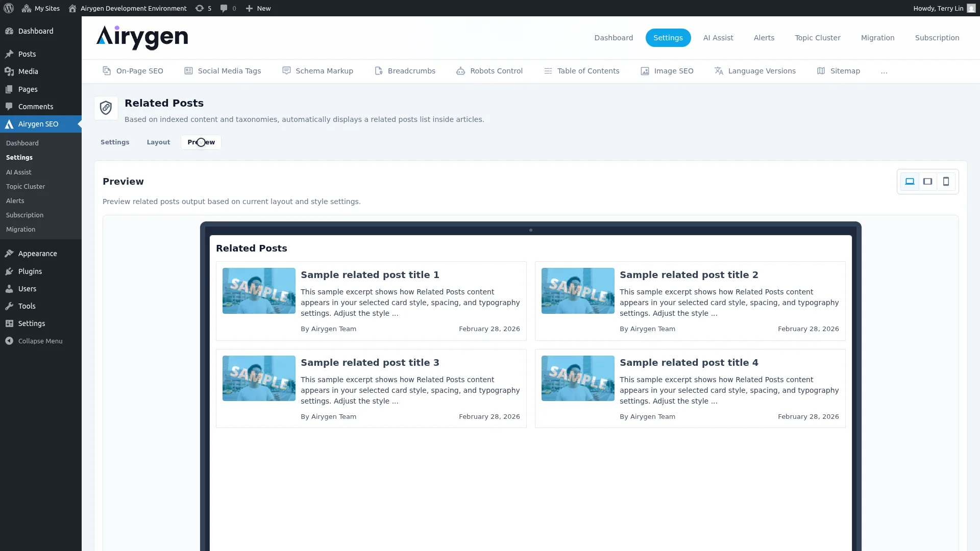Open the comments bubble icon showing 0
This screenshot has width=980, height=551.
tap(228, 8)
